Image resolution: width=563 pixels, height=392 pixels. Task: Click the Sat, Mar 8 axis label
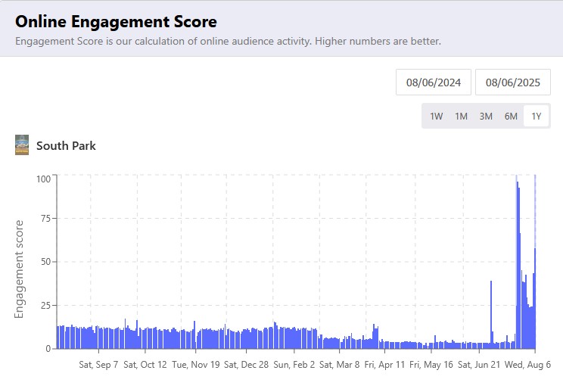coord(339,365)
